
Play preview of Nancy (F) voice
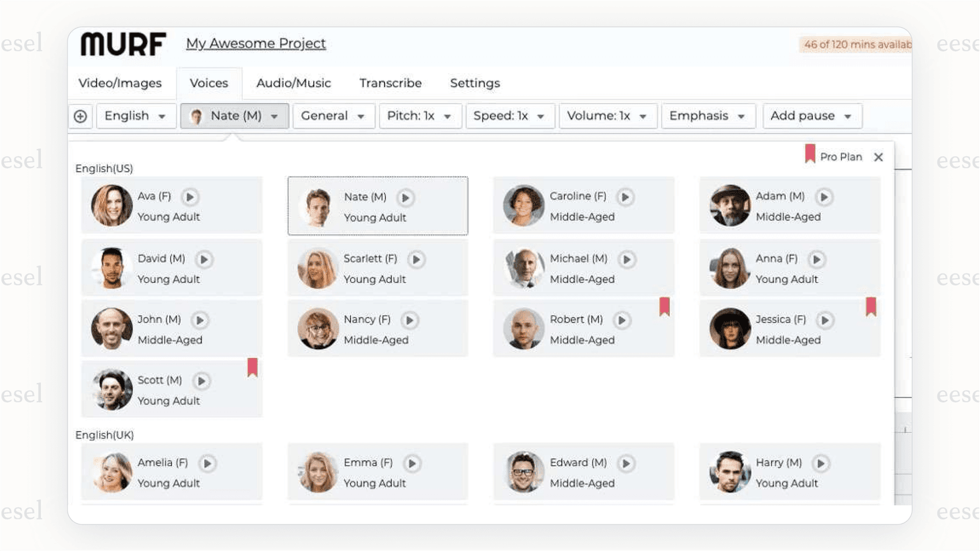[x=409, y=320]
